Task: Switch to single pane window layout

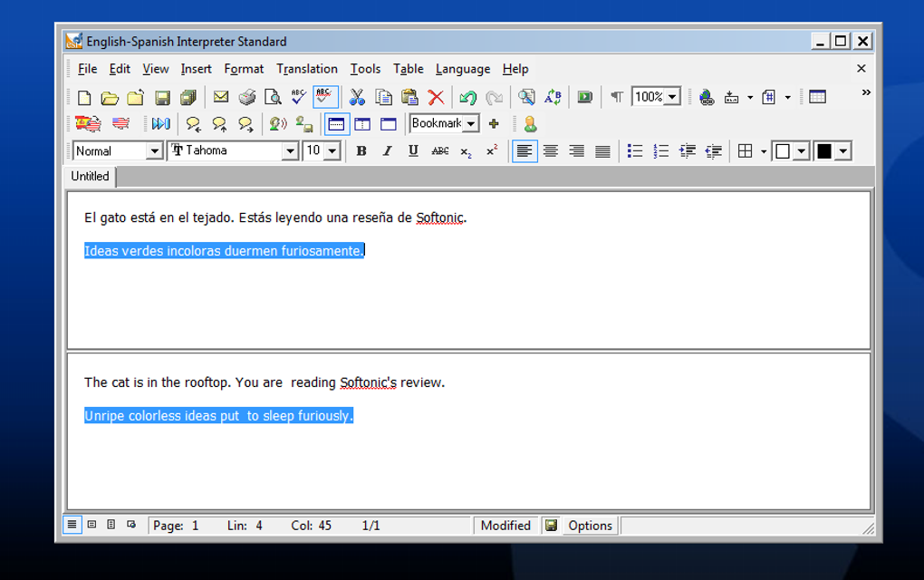Action: click(x=389, y=124)
